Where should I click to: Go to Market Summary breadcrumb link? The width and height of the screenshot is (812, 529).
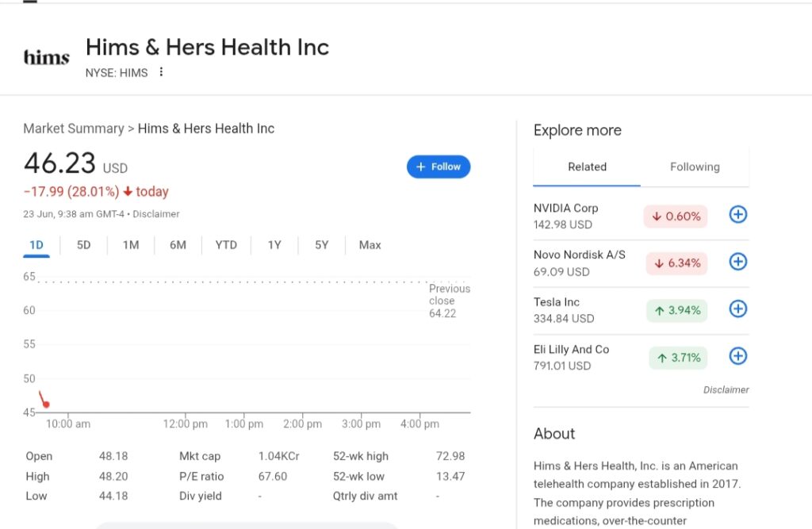[x=74, y=128]
